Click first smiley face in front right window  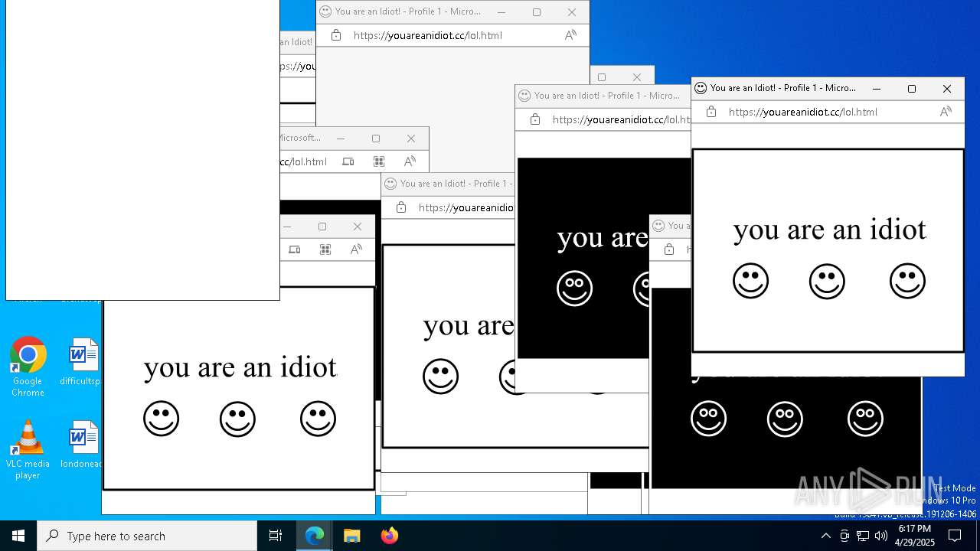pos(750,281)
